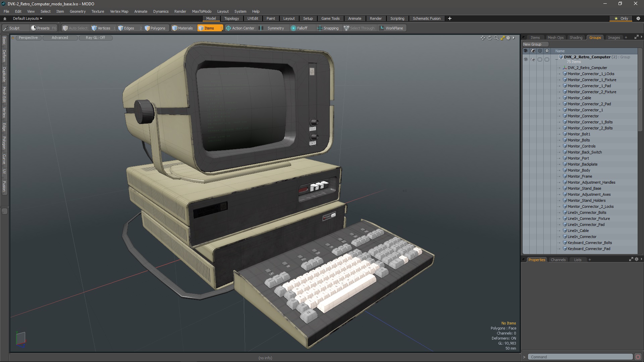Maximize the Groups panel

636,37
